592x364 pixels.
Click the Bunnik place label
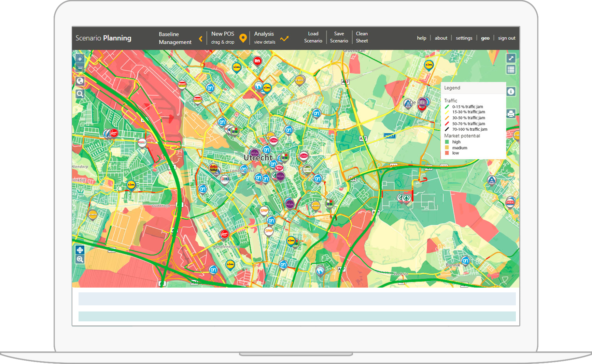point(453,265)
